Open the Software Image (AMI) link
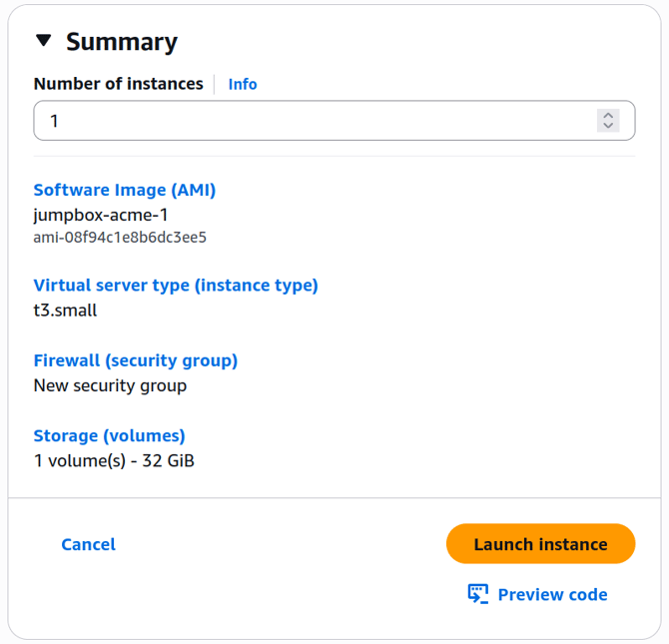This screenshot has width=669, height=644. [125, 190]
